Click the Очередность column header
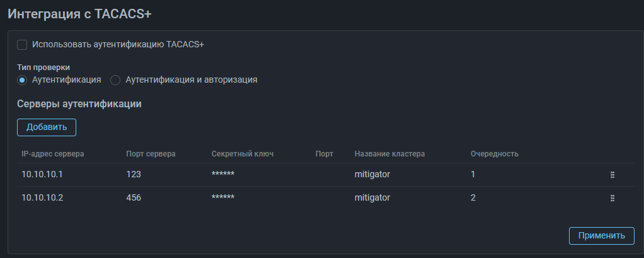 494,153
